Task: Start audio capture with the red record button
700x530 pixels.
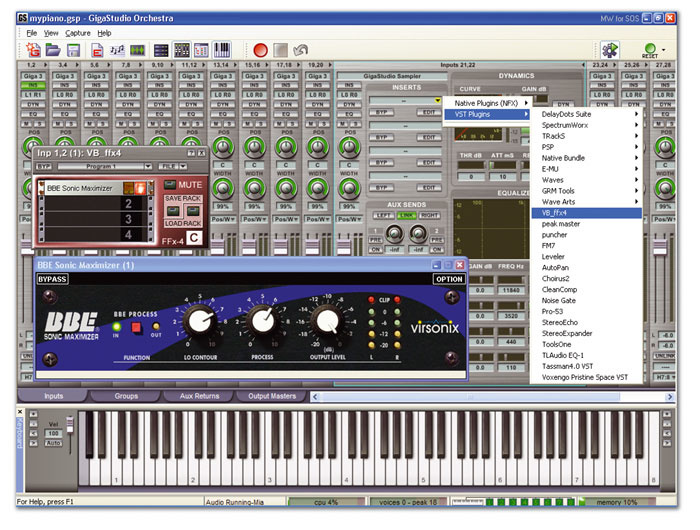Action: click(260, 50)
